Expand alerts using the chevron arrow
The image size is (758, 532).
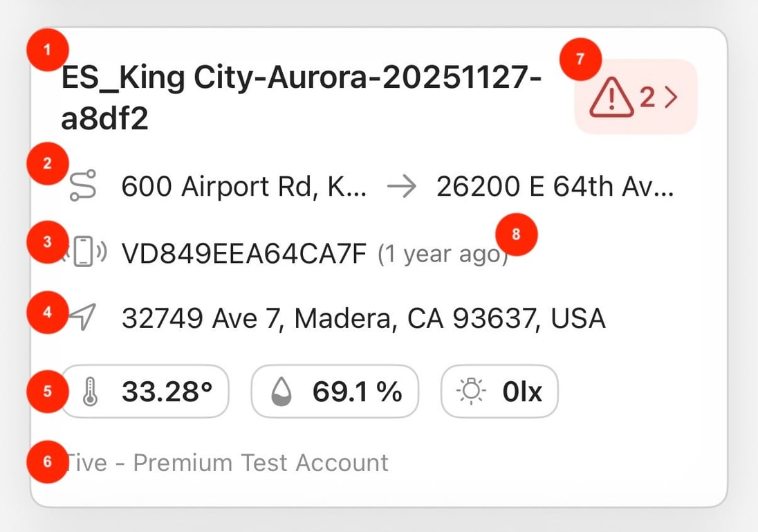coord(670,98)
